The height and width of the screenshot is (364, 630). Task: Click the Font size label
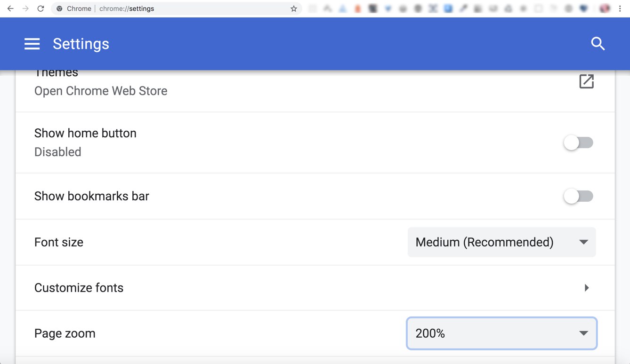pos(59,242)
